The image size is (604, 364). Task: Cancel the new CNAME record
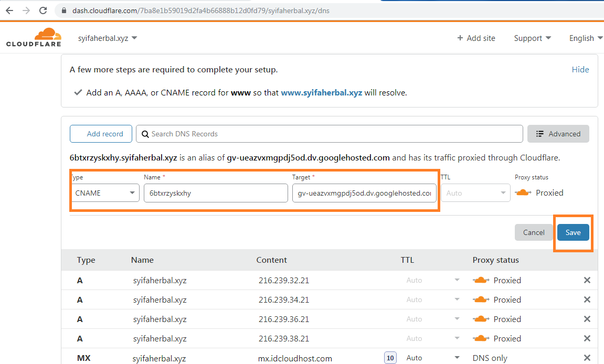pyautogui.click(x=534, y=232)
